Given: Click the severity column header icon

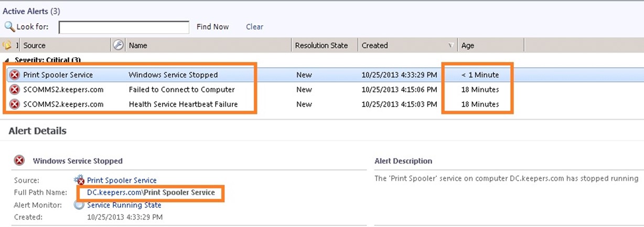Looking at the screenshot, I should coord(7,45).
